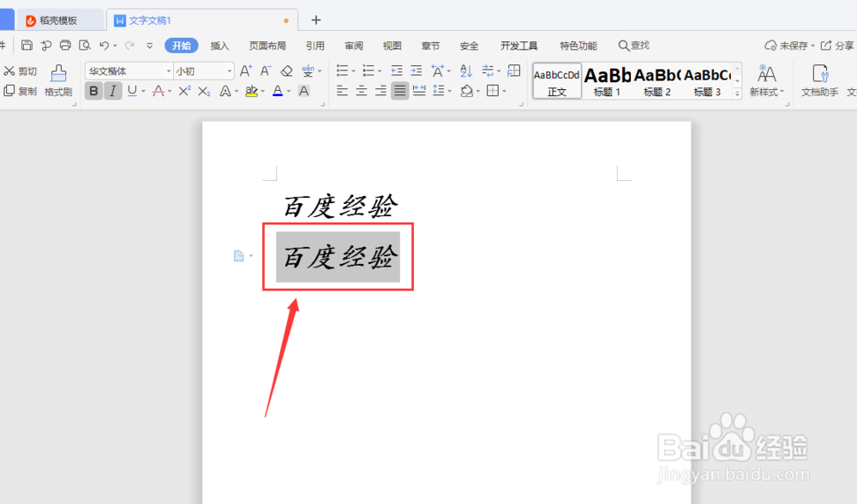Increase font size with A+ icon
Image resolution: width=857 pixels, height=504 pixels.
pyautogui.click(x=246, y=71)
